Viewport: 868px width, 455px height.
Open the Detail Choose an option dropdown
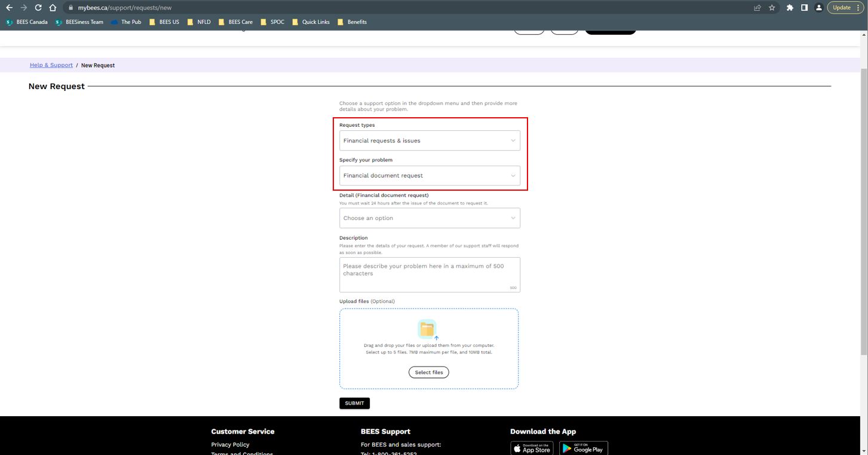click(x=430, y=218)
